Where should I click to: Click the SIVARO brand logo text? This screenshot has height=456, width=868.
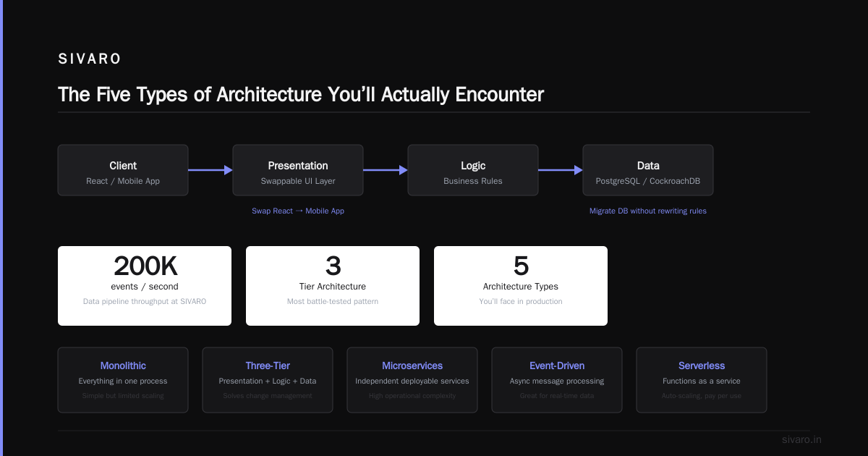point(90,59)
